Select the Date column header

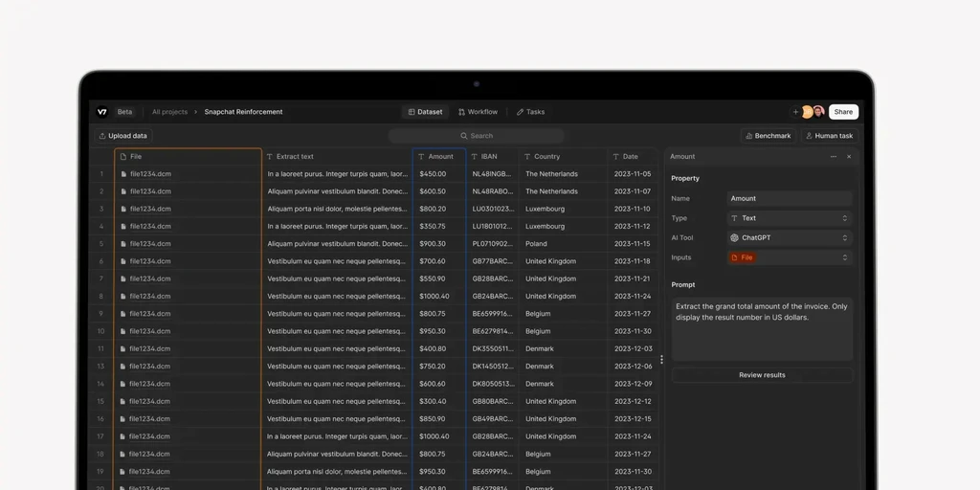(634, 157)
